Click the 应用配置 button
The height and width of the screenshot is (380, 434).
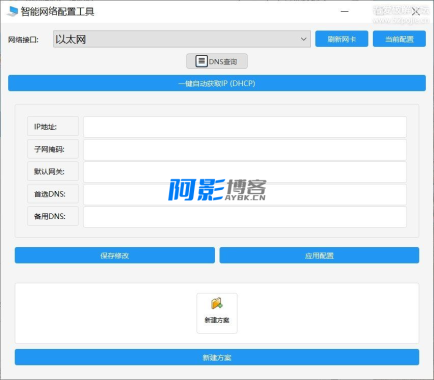click(319, 255)
